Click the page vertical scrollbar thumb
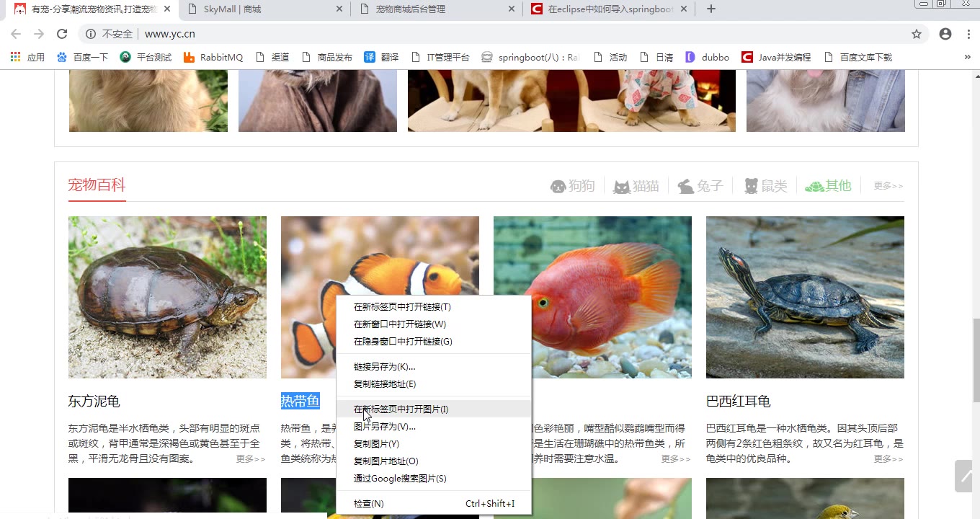 pos(976,360)
